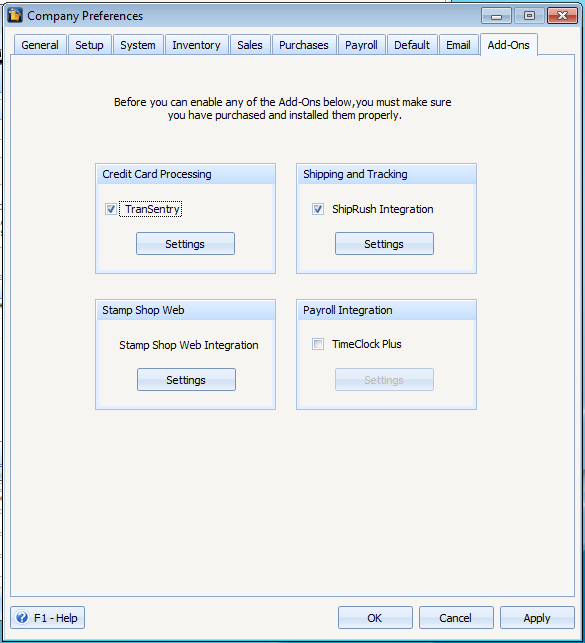The height and width of the screenshot is (643, 585).
Task: Click the TranSentry label
Action: point(152,209)
